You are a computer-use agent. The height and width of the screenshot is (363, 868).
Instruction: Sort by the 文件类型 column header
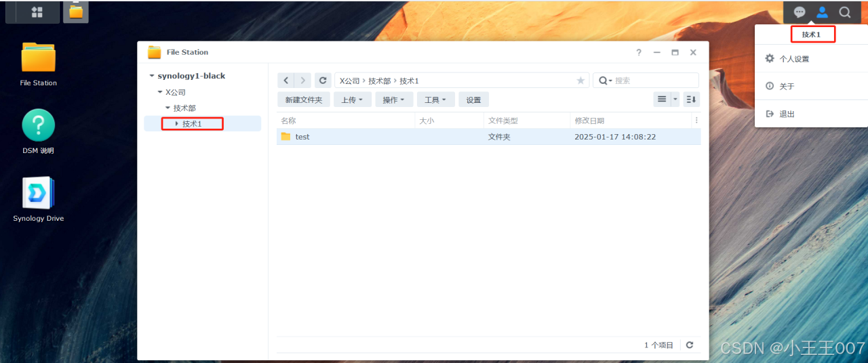coord(527,121)
